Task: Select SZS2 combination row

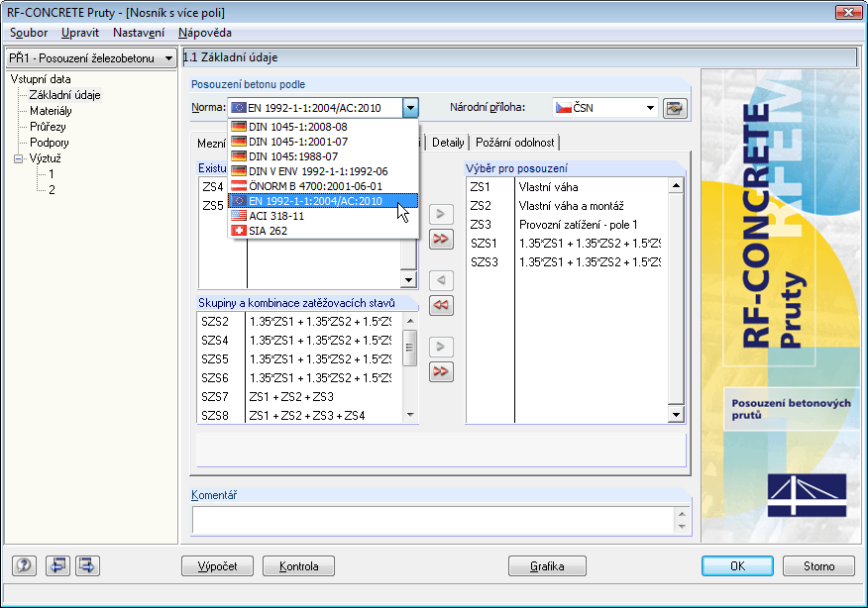Action: pos(300,322)
